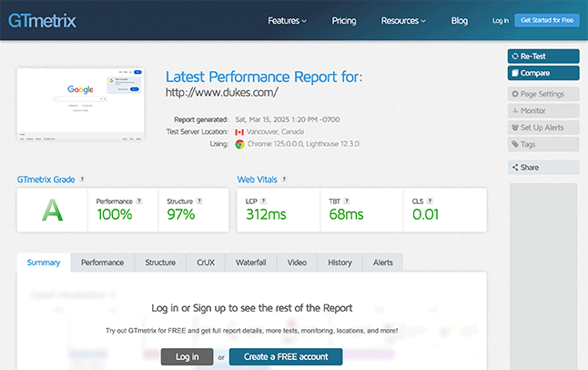Click the Share button
588x370 pixels.
[543, 168]
